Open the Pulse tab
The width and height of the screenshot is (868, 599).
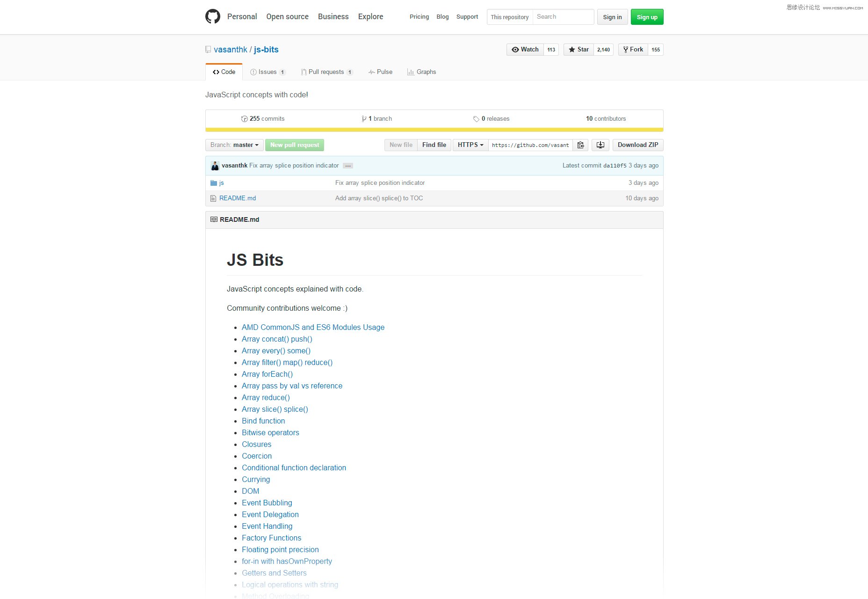380,72
